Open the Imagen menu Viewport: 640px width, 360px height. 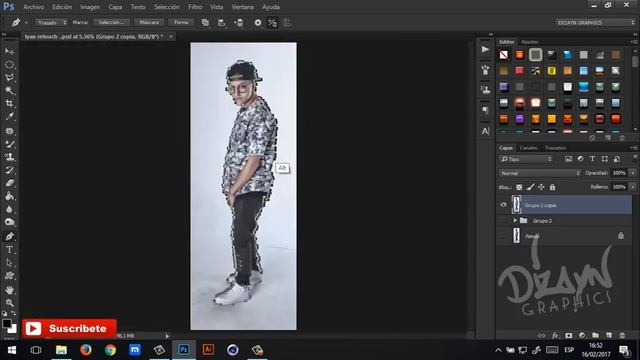(90, 7)
